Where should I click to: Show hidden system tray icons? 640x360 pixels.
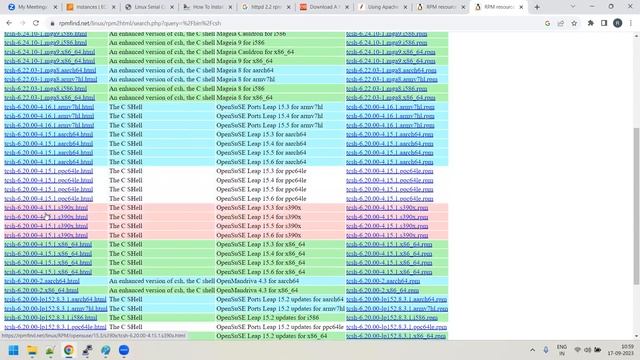click(x=532, y=350)
